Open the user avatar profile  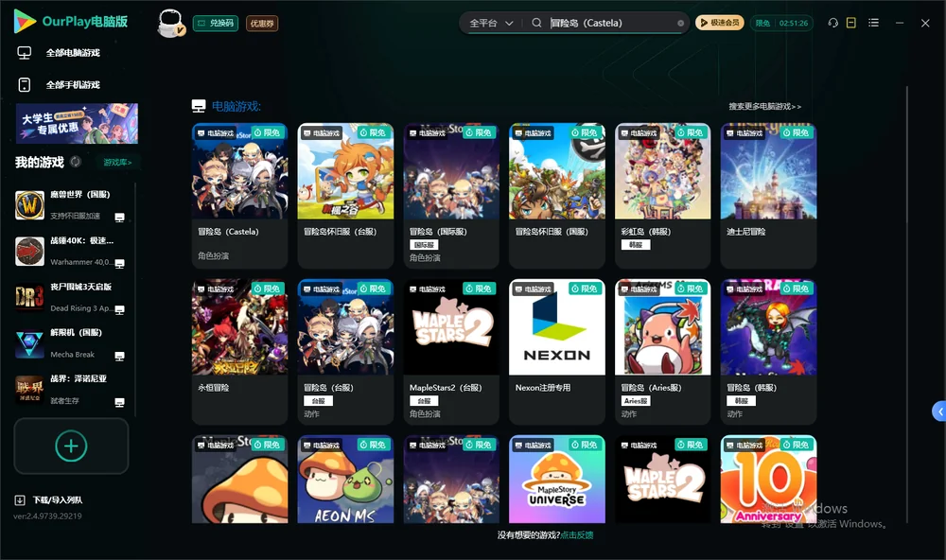coord(170,23)
